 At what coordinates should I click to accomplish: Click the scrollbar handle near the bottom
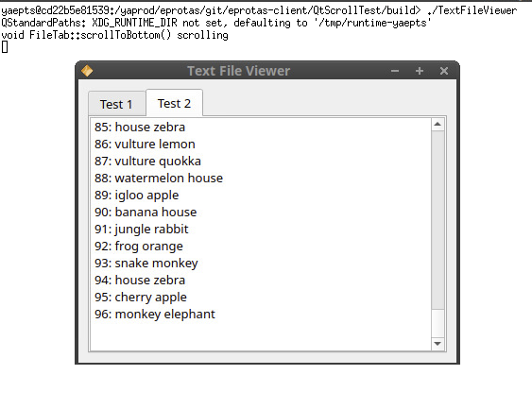438,323
